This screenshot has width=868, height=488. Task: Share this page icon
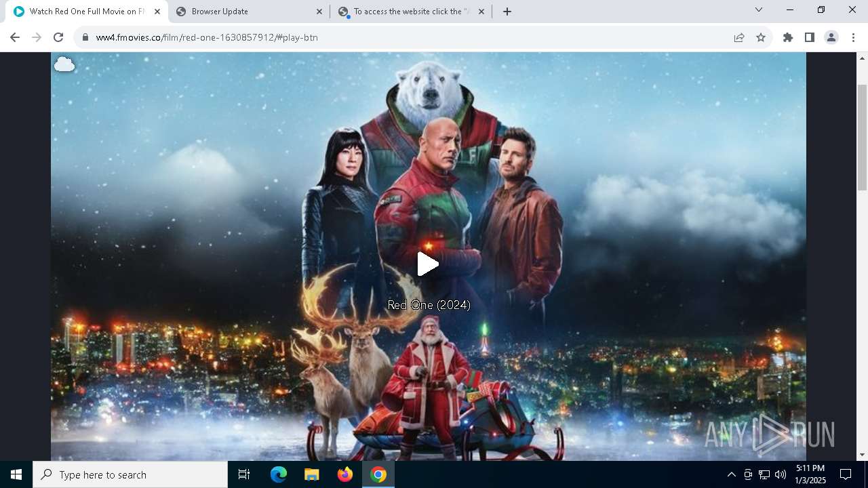point(739,37)
